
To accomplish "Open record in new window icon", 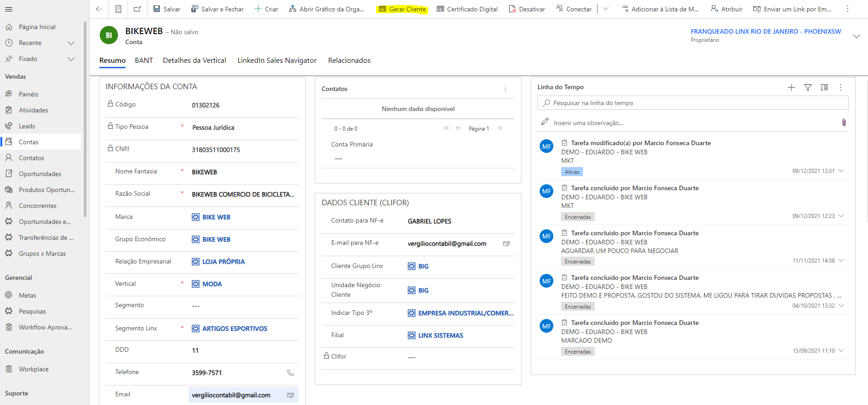I will (x=138, y=9).
